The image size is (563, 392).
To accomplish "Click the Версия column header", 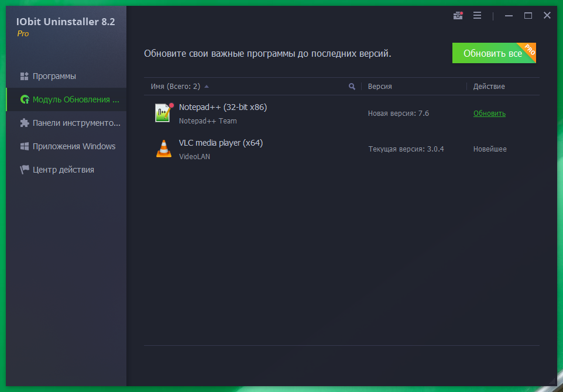I will tap(380, 87).
